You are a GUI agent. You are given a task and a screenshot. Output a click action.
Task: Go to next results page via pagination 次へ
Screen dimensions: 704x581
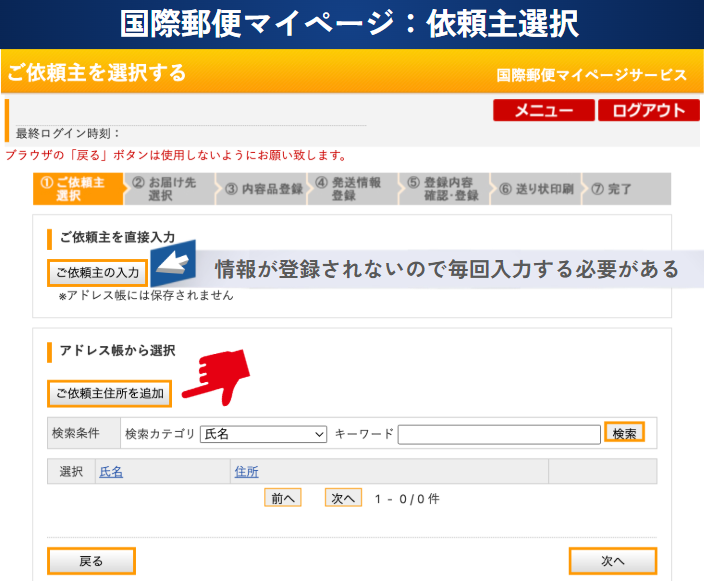pyautogui.click(x=343, y=498)
